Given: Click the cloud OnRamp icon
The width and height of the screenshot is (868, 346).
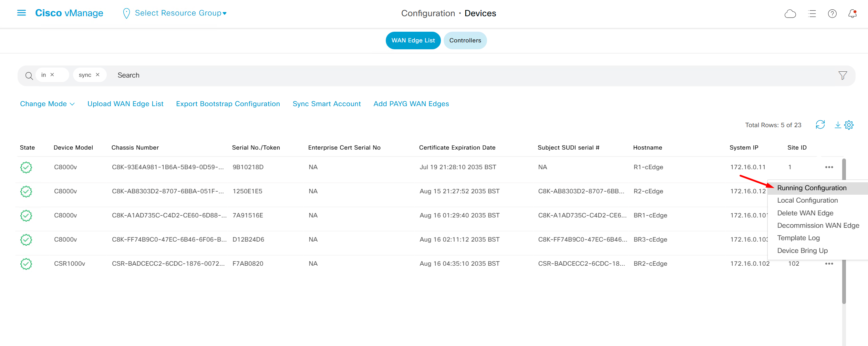Looking at the screenshot, I should coord(790,14).
